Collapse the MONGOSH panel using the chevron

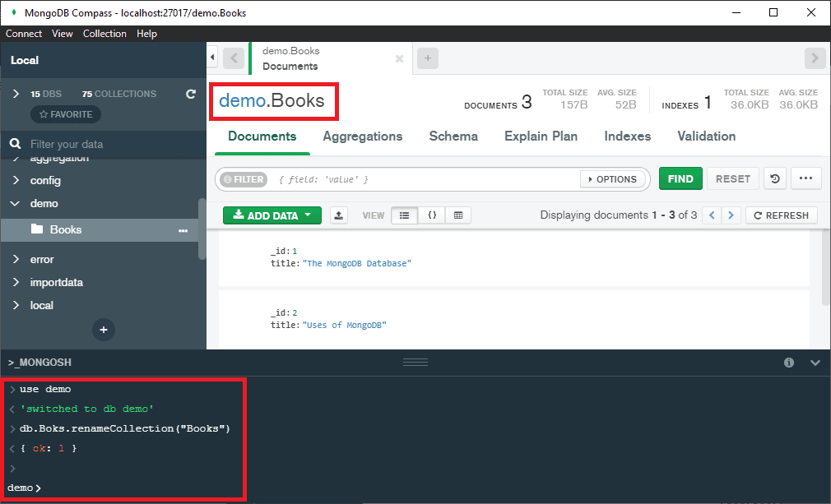tap(815, 362)
